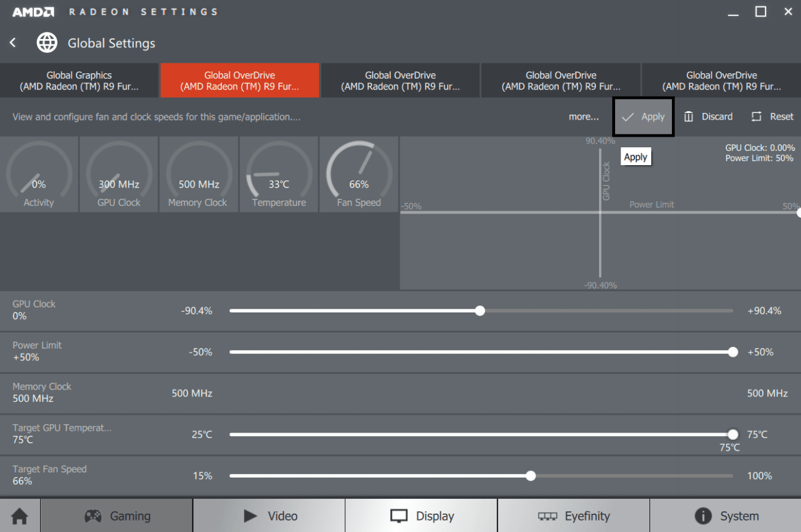Click the RADEON SETTINGS title text
This screenshot has height=532, width=801.
tap(143, 12)
